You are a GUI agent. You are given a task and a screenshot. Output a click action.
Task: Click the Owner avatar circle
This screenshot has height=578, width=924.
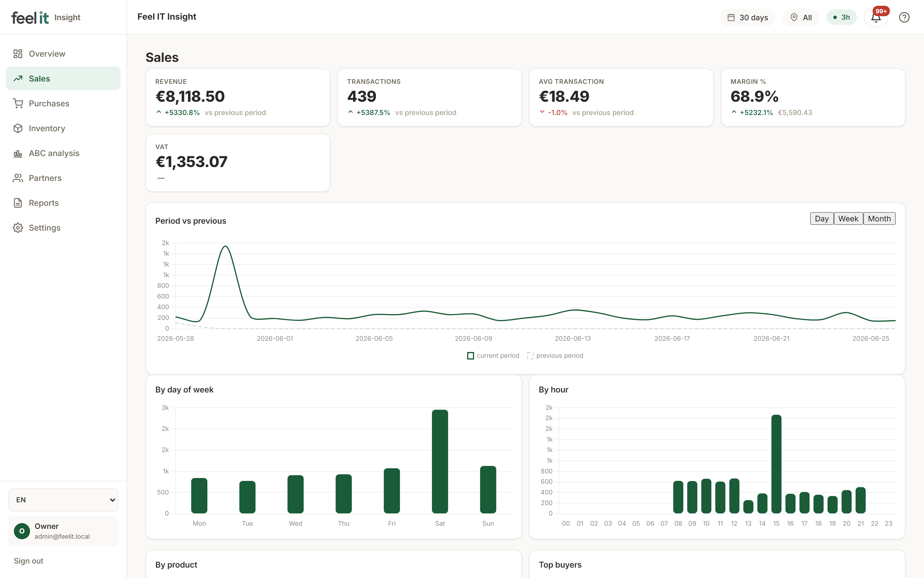22,531
